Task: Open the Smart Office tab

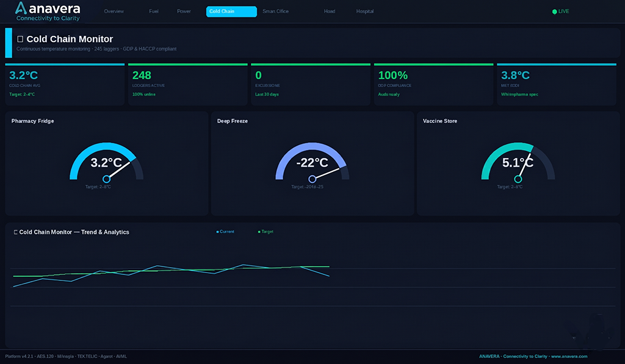Action: (x=275, y=11)
